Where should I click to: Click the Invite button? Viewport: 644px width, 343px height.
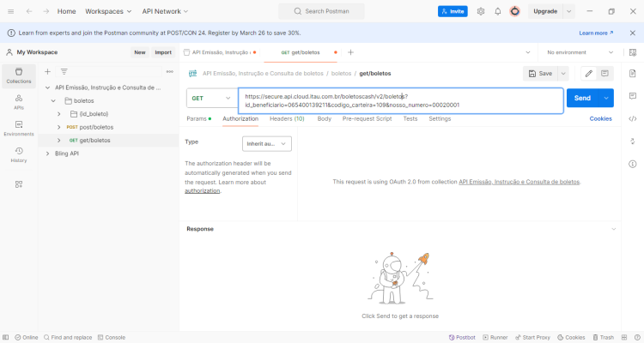(453, 11)
